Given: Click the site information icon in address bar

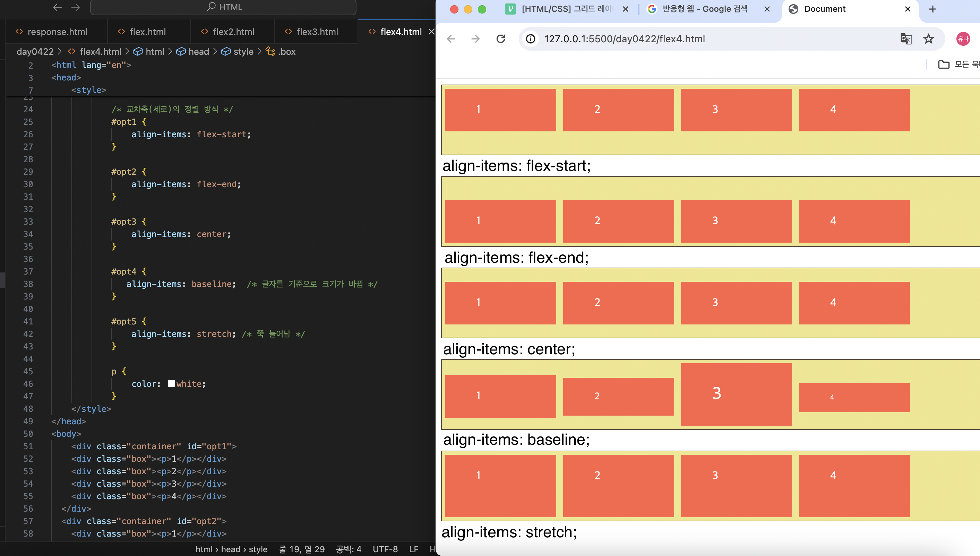Looking at the screenshot, I should pyautogui.click(x=531, y=39).
